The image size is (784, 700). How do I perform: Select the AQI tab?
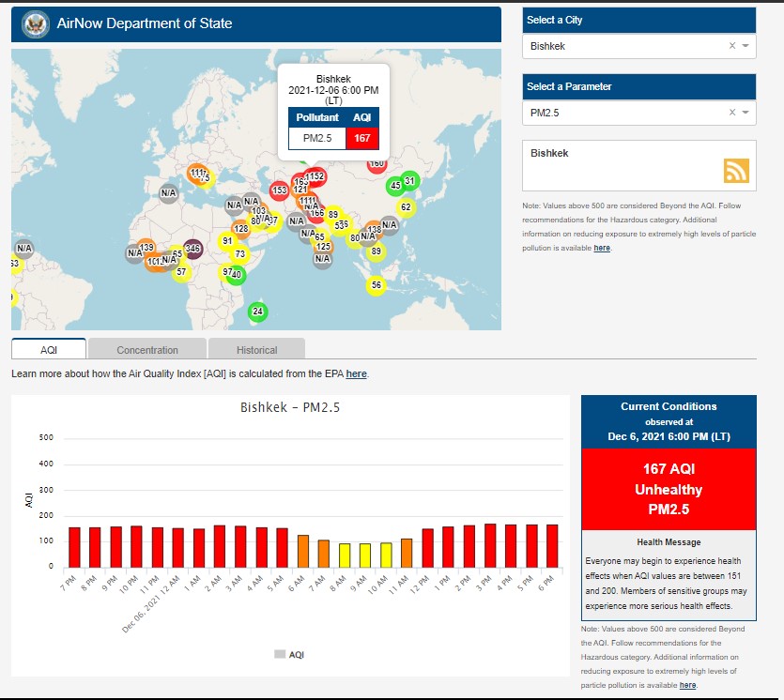pos(49,350)
